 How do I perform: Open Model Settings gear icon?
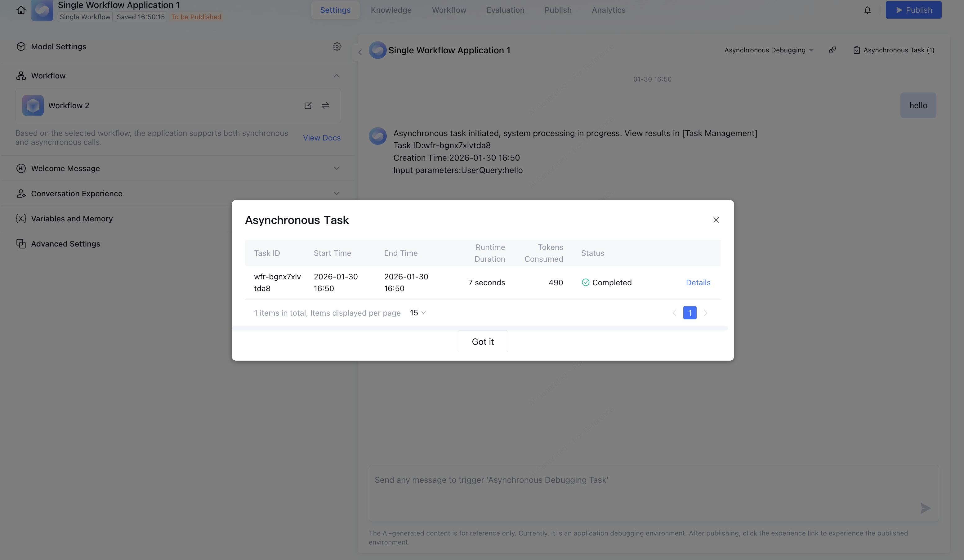coord(337,46)
